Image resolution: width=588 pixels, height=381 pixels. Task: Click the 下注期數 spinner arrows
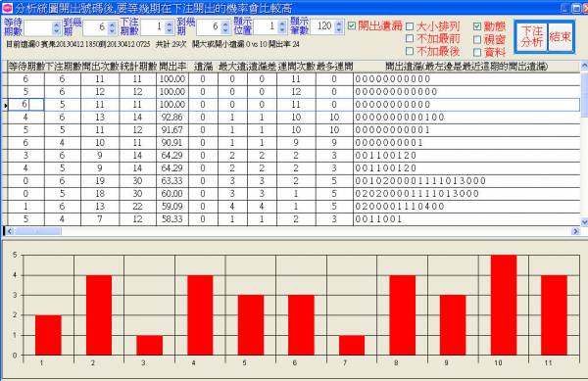point(170,27)
